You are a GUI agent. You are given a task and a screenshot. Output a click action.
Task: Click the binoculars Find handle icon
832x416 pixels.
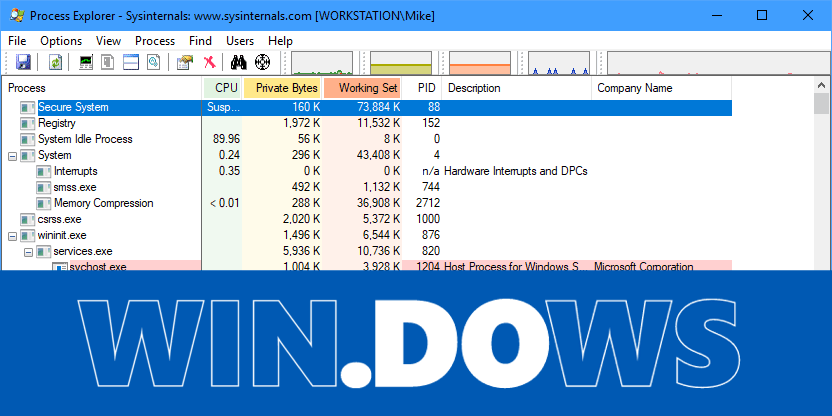point(239,63)
